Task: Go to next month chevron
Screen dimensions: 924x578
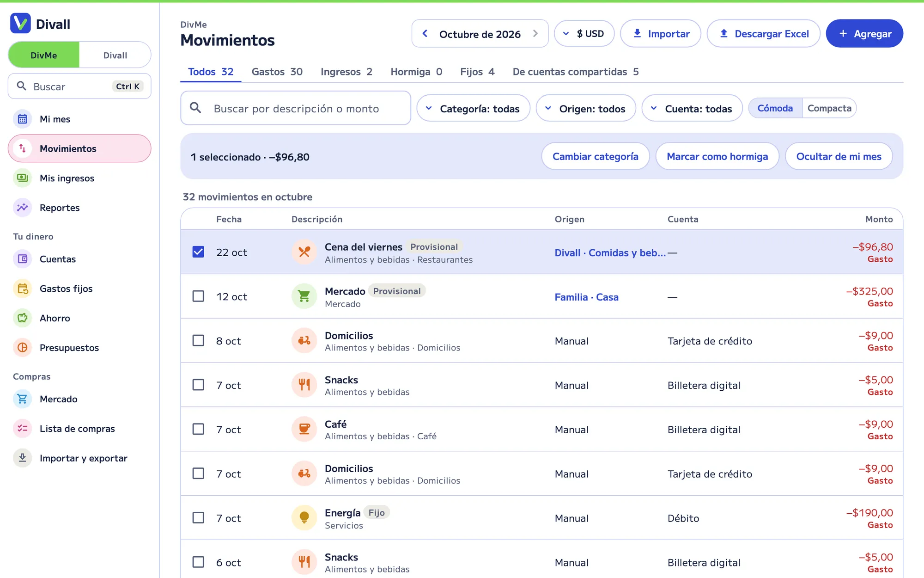Action: click(535, 34)
